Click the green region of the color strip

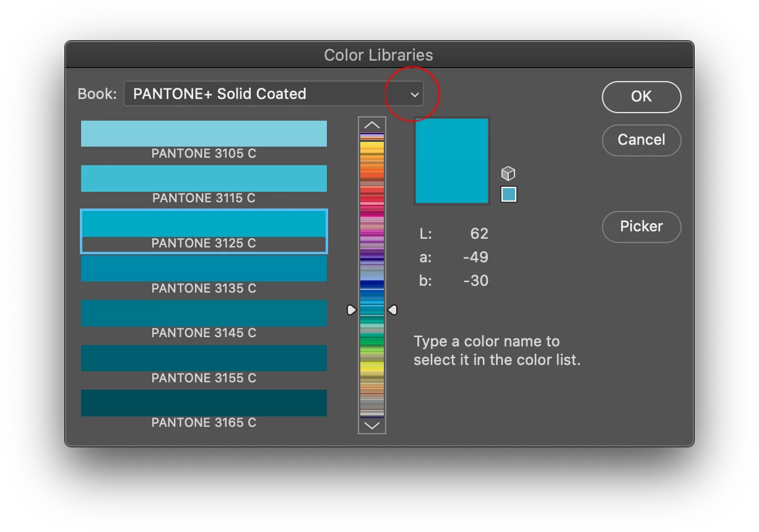371,340
